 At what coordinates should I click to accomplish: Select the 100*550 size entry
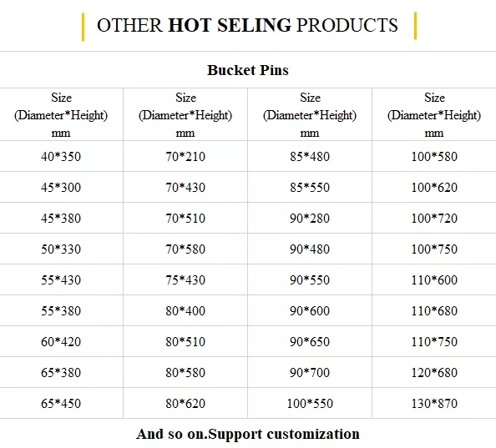point(310,404)
